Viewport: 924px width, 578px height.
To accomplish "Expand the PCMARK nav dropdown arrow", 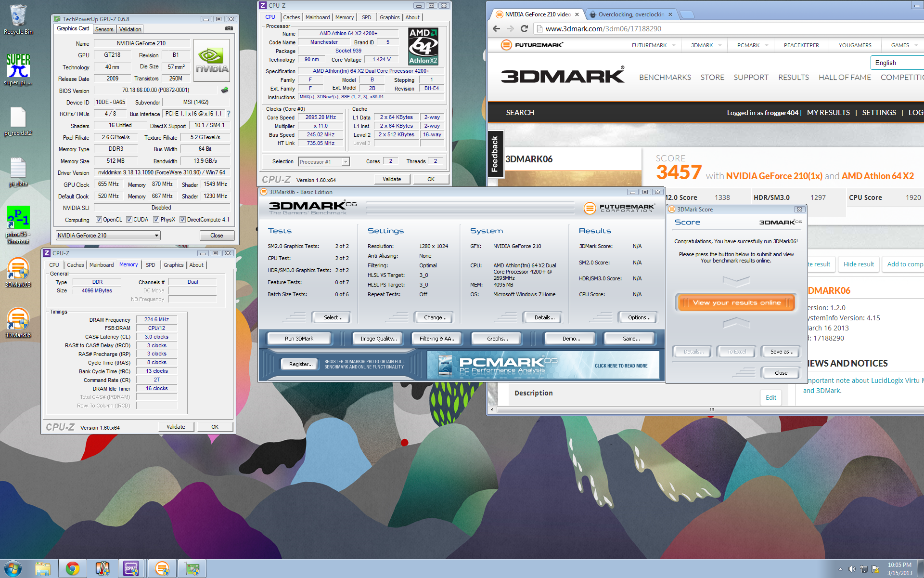I will 766,45.
